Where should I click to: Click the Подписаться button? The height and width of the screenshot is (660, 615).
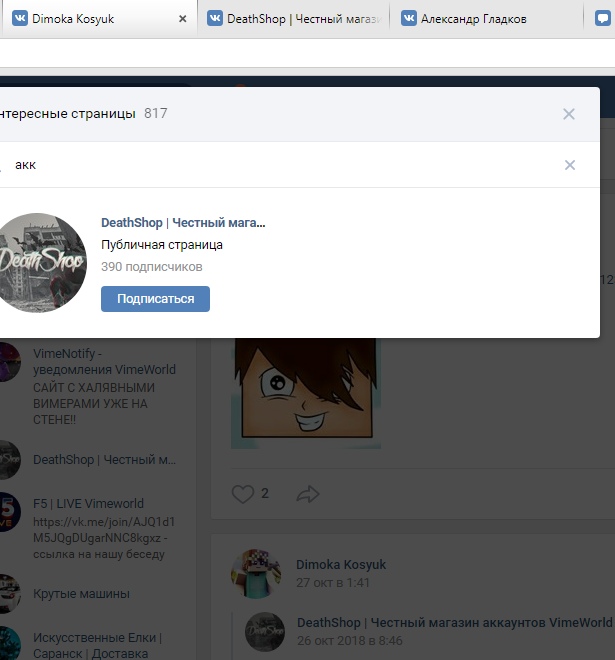click(155, 299)
